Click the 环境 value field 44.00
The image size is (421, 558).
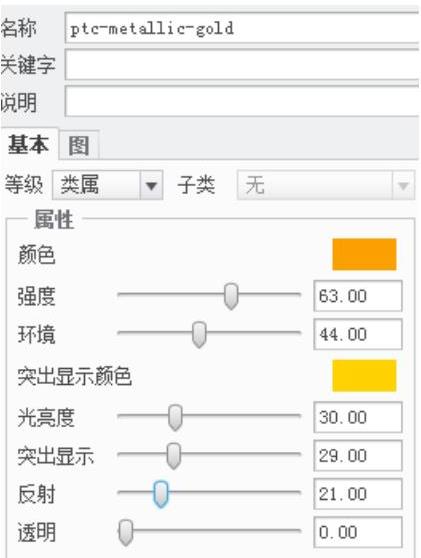358,335
